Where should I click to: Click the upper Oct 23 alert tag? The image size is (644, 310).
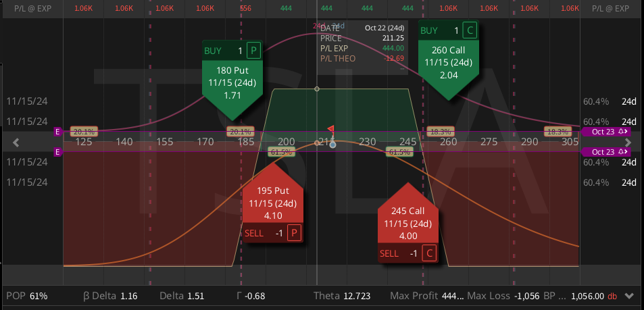pyautogui.click(x=605, y=132)
